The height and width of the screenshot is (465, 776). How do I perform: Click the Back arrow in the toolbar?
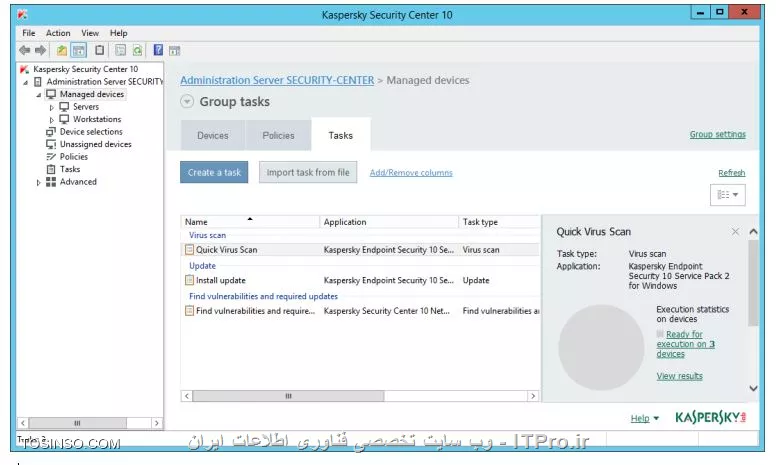(24, 50)
